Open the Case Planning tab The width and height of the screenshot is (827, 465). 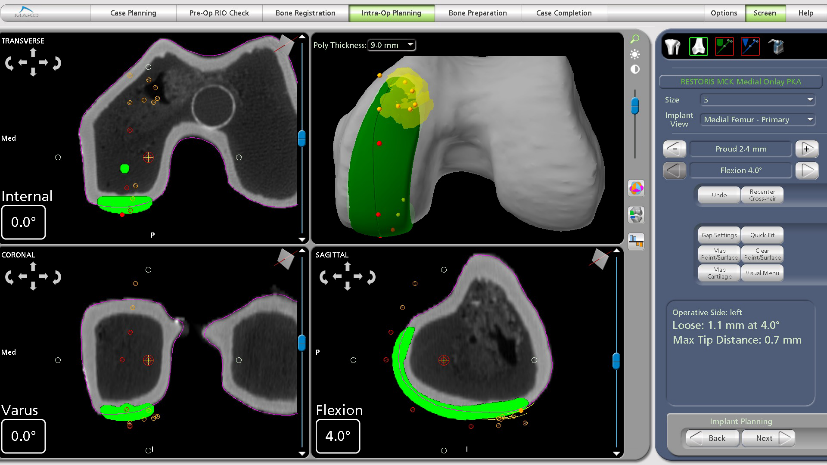134,13
